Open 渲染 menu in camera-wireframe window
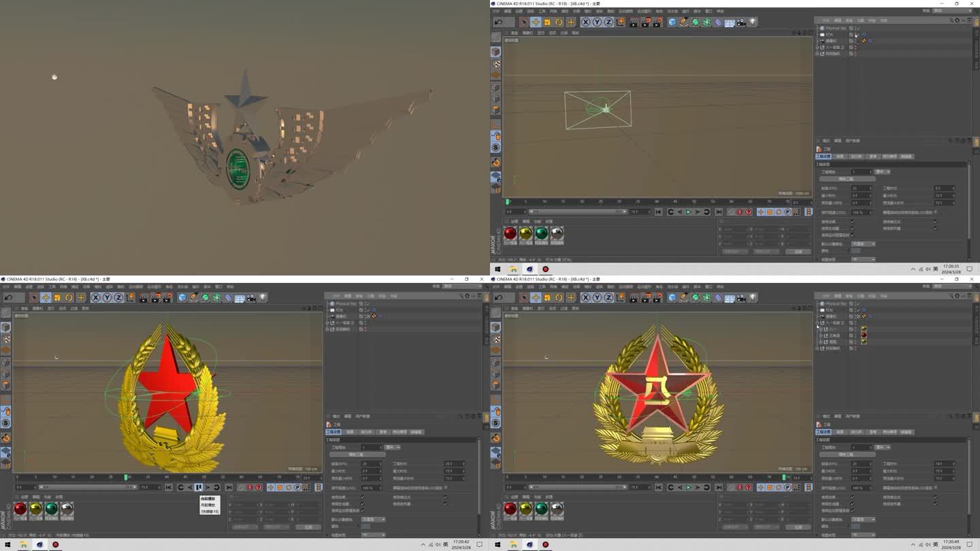Viewport: 980px width, 551px height. pos(600,11)
